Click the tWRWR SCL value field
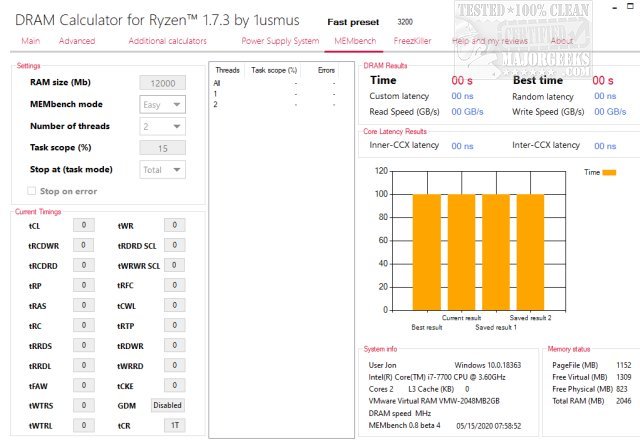640x448 pixels. (175, 265)
